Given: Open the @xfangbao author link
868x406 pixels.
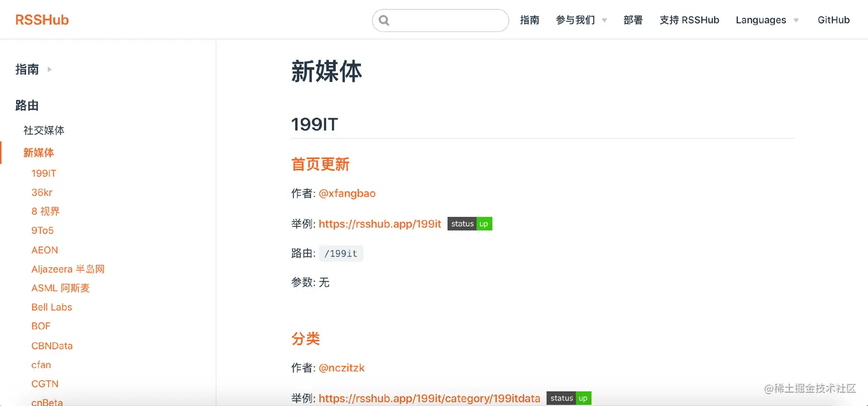Looking at the screenshot, I should click(347, 193).
